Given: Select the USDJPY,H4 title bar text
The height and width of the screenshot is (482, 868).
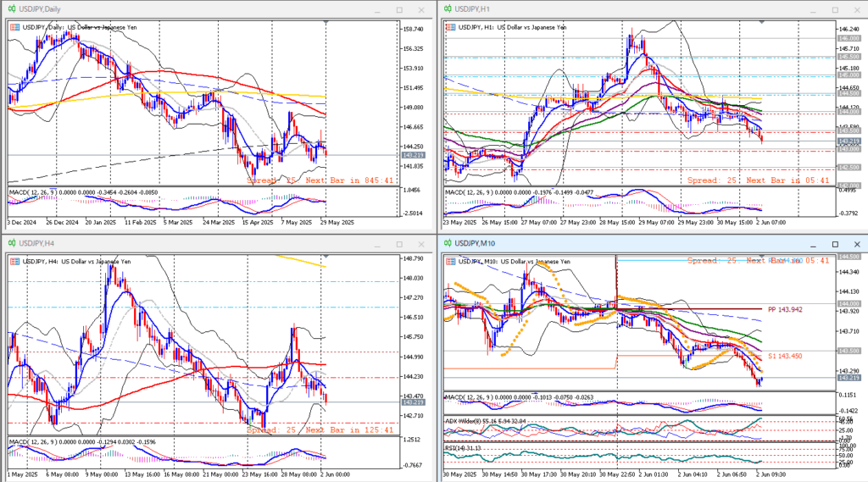Looking at the screenshot, I should point(36,243).
